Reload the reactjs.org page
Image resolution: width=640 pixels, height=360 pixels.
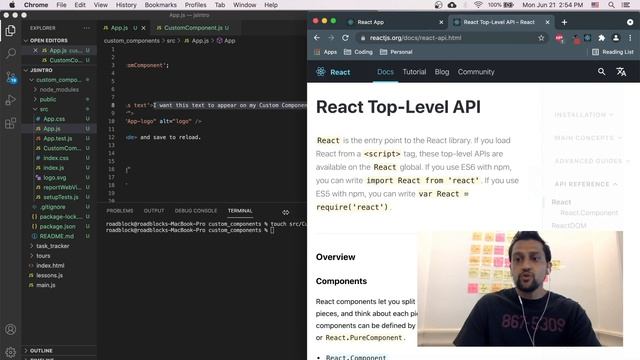(x=345, y=38)
